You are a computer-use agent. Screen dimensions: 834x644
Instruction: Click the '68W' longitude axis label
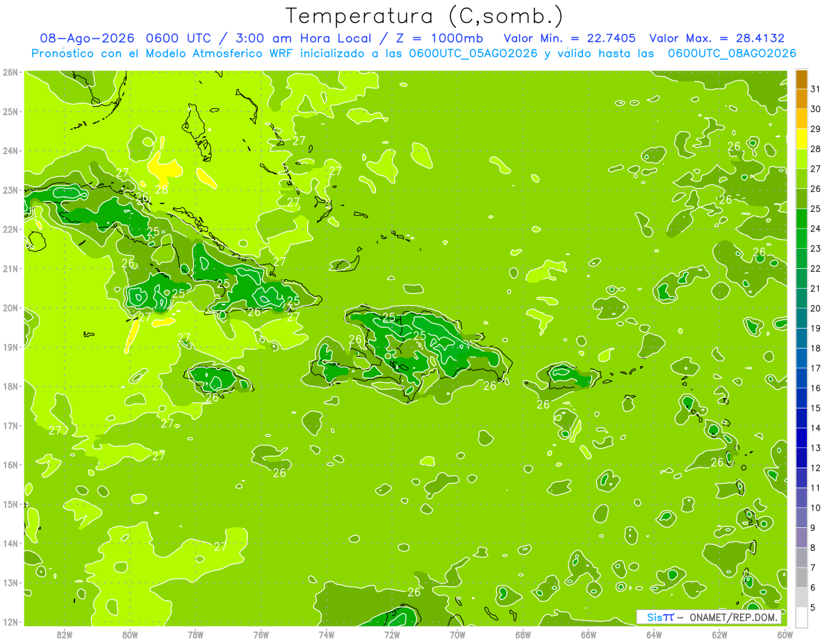click(523, 634)
